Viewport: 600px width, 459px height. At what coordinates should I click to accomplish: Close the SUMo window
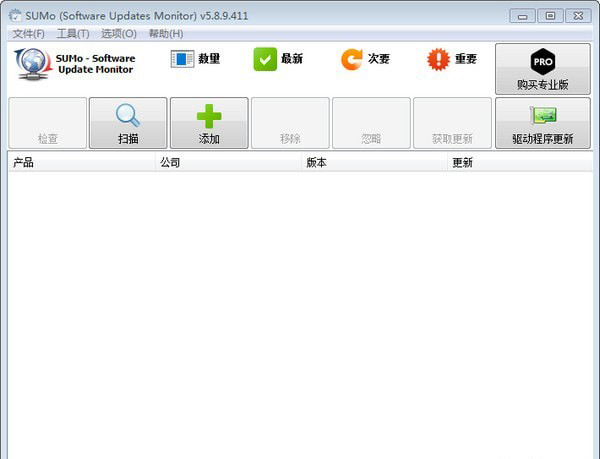pyautogui.click(x=578, y=16)
